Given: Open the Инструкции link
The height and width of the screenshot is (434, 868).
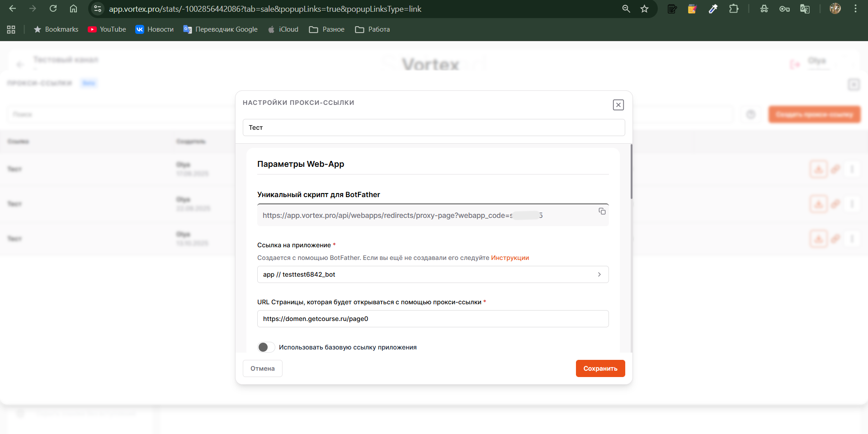Looking at the screenshot, I should click(x=509, y=258).
